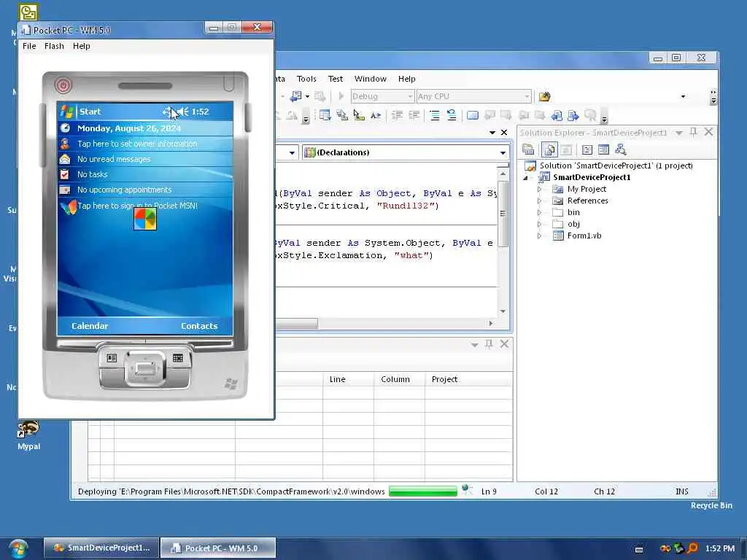Open Visual Studio Help menu
747x560 pixels.
click(x=406, y=79)
